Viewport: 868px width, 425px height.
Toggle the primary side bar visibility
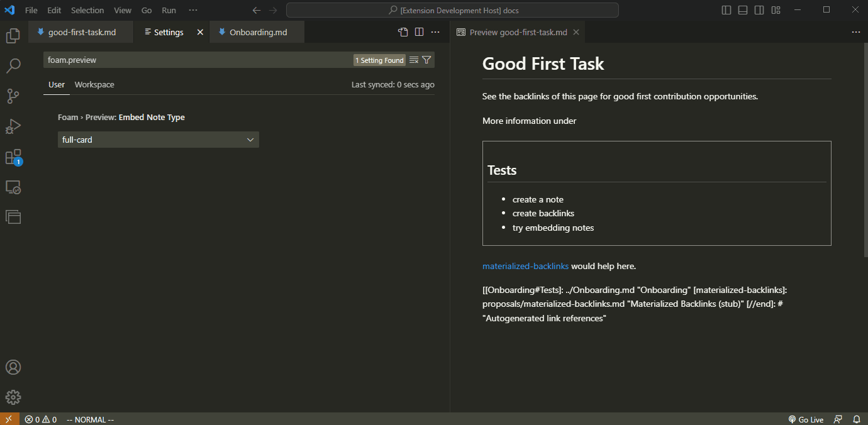726,9
